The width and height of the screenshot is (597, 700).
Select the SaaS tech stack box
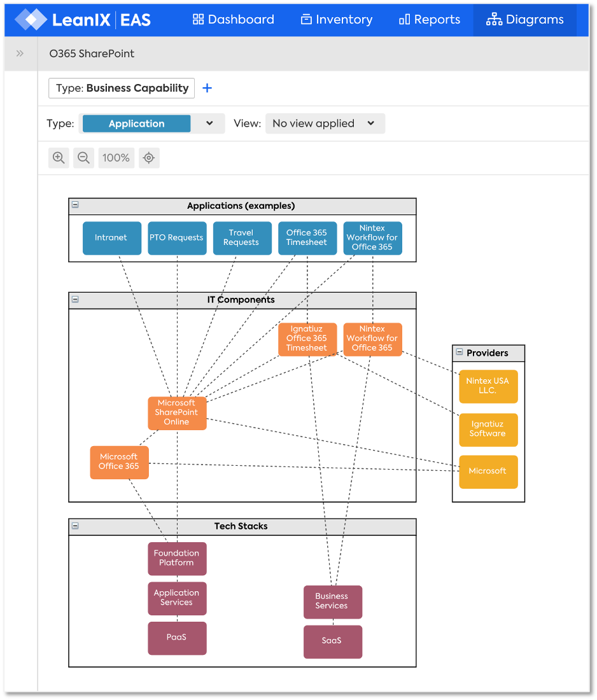[x=333, y=641]
